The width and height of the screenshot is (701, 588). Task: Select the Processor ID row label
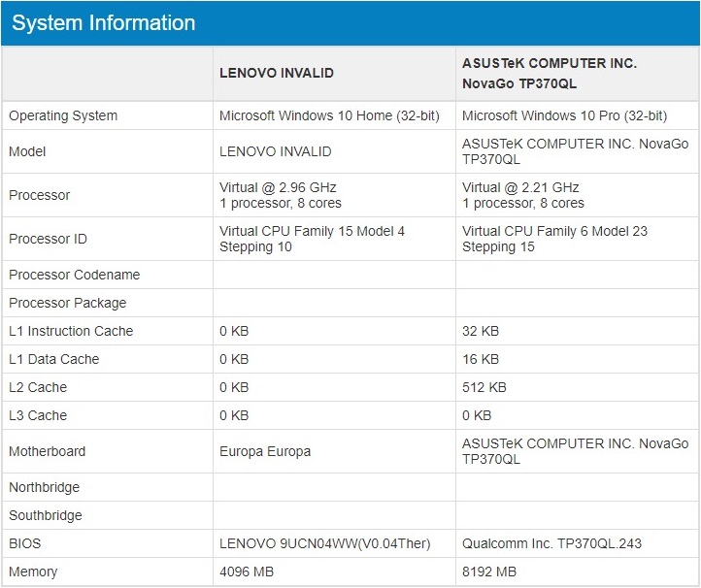coord(48,239)
